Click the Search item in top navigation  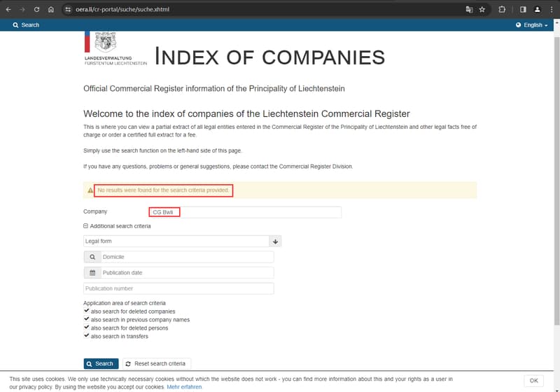pyautogui.click(x=26, y=25)
